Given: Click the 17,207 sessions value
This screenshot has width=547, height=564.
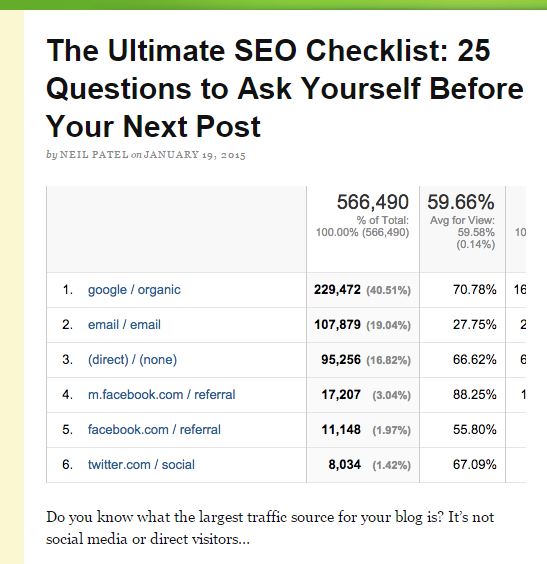Looking at the screenshot, I should click(x=341, y=395).
